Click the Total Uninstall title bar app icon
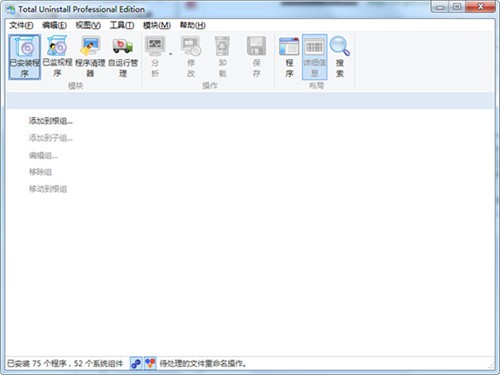Image resolution: width=500 pixels, height=375 pixels. click(11, 9)
